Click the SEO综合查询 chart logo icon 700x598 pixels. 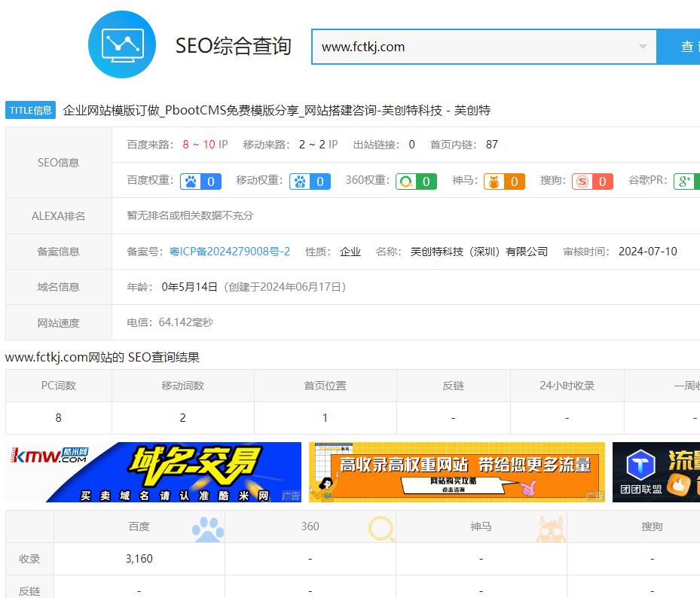click(122, 44)
